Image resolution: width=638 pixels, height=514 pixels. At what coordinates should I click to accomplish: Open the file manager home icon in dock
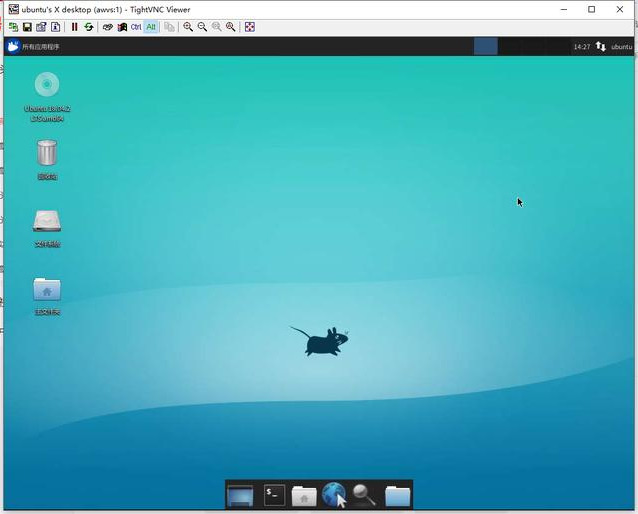304,496
